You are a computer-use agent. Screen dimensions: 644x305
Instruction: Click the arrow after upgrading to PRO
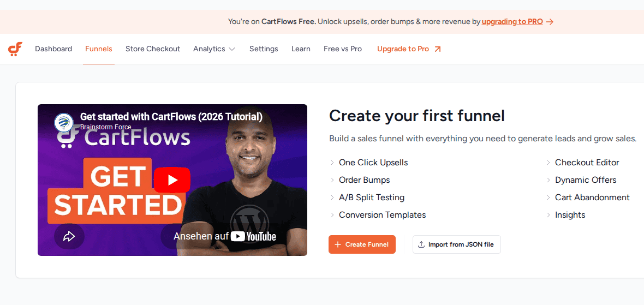coord(550,22)
